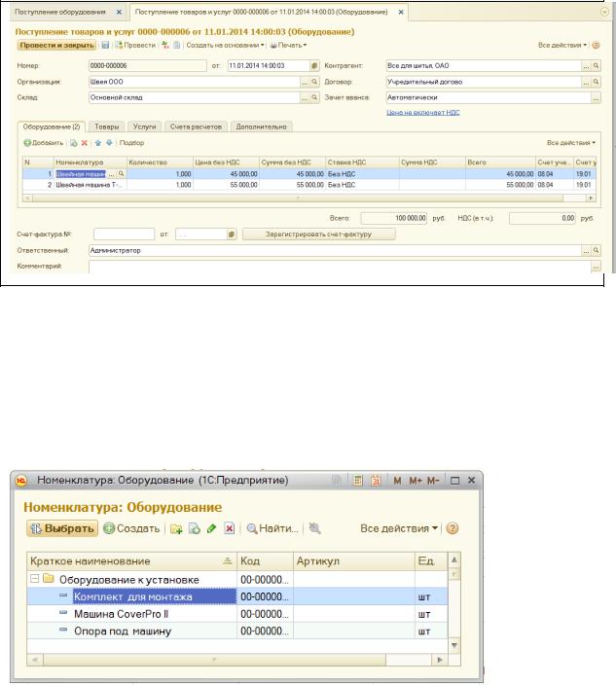Switch to the Счета расчетов tab

point(196,126)
